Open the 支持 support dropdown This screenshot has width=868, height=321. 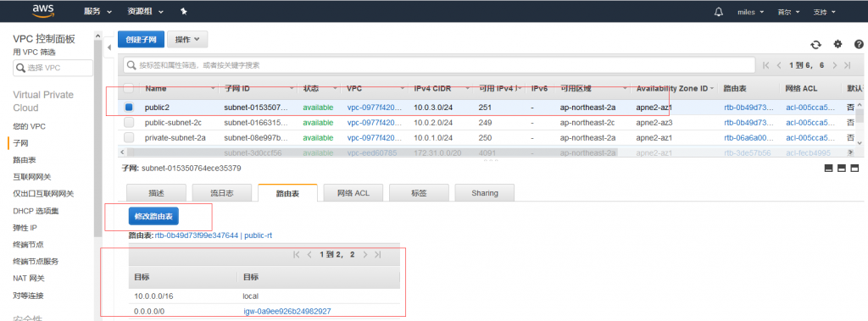pyautogui.click(x=824, y=12)
